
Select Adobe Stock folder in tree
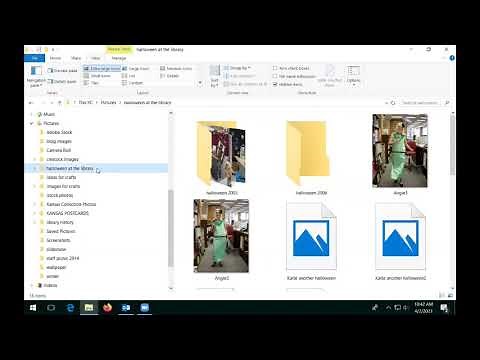pos(59,132)
